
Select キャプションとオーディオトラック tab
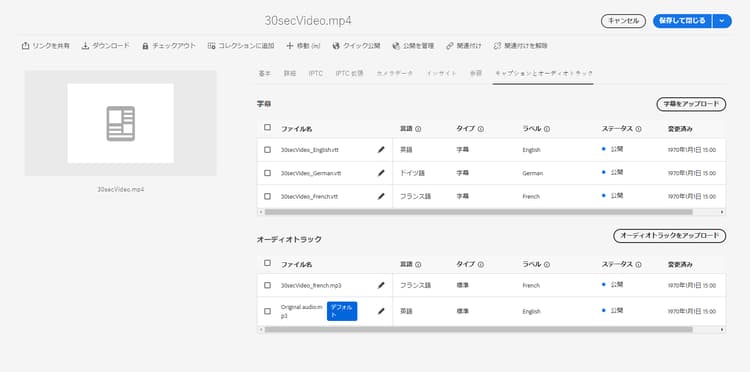tap(544, 73)
